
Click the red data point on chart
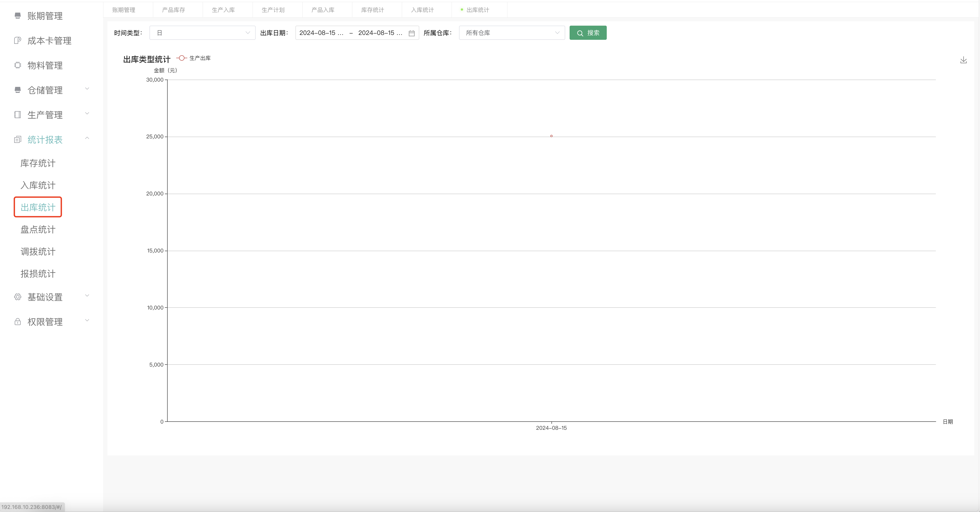click(x=551, y=136)
